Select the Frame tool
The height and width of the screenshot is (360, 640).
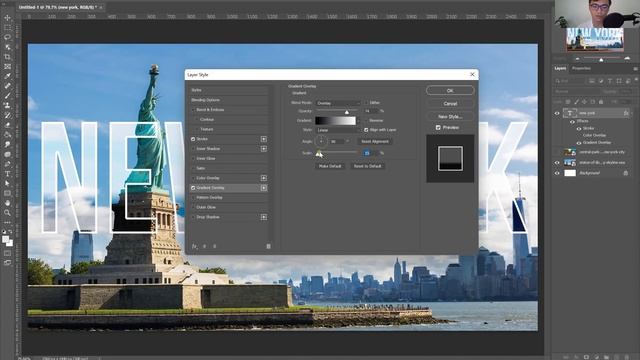point(7,67)
